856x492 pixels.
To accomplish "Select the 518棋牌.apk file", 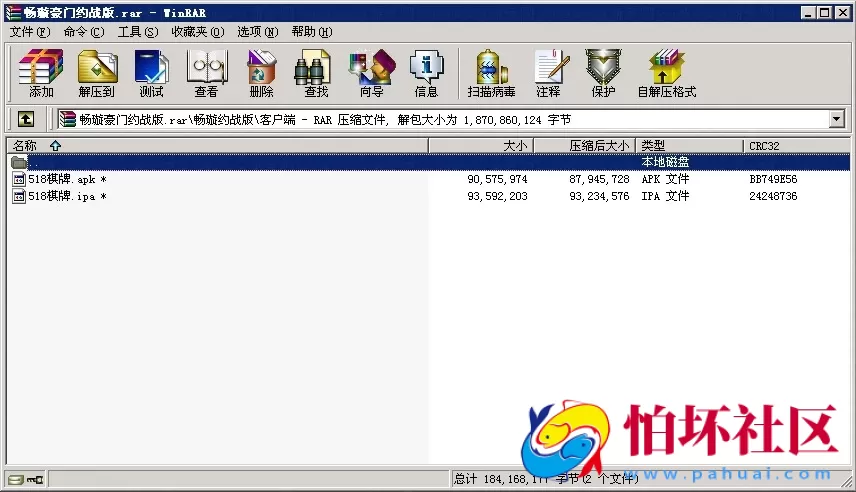I will (x=62, y=179).
